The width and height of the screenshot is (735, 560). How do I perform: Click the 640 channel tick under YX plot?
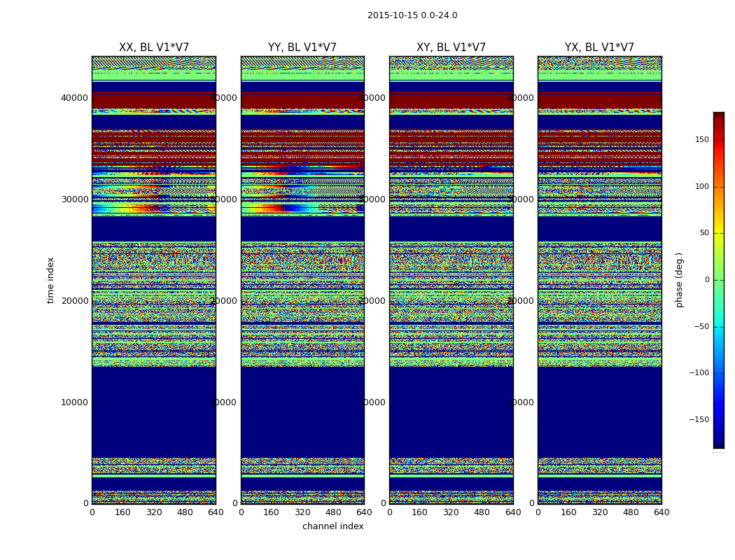[661, 512]
